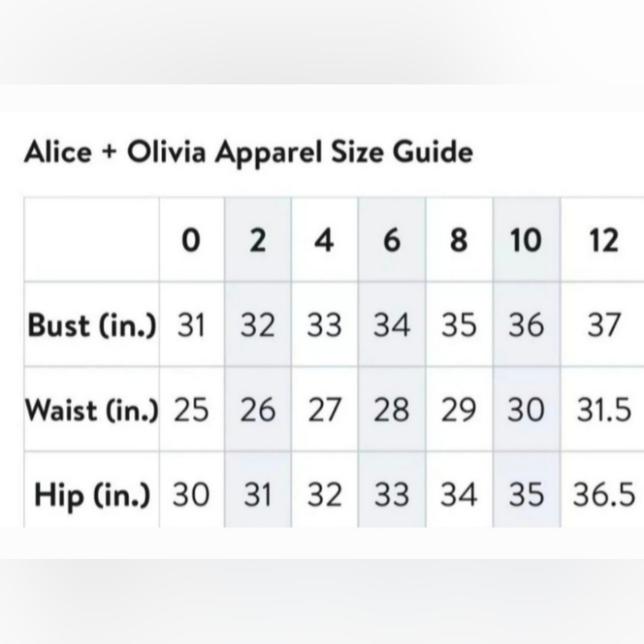The image size is (644, 644).
Task: Click waist value 26 for size 2
Action: pyautogui.click(x=258, y=410)
